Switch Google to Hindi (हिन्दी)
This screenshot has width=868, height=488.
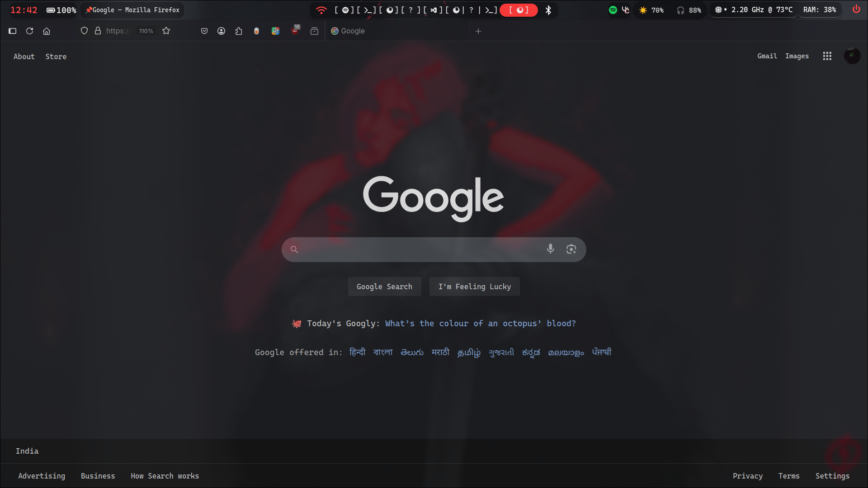(357, 352)
